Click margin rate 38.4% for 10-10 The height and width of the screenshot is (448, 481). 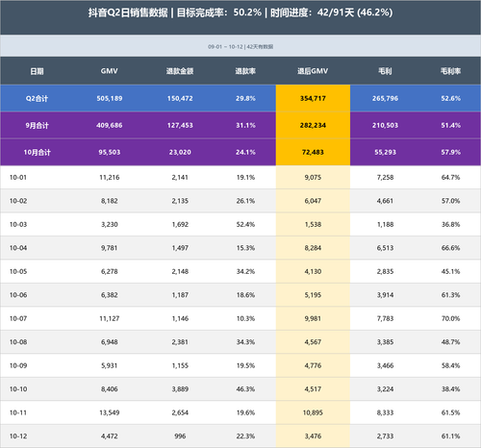click(450, 389)
